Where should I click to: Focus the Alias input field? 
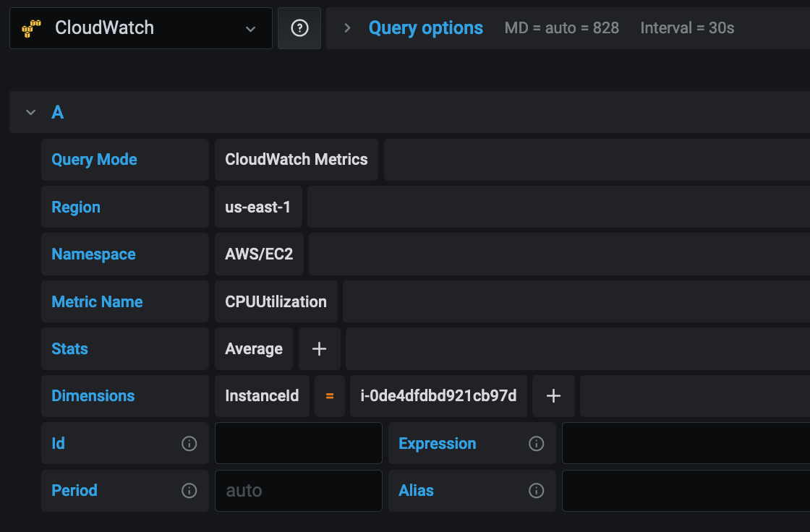pyautogui.click(x=686, y=491)
